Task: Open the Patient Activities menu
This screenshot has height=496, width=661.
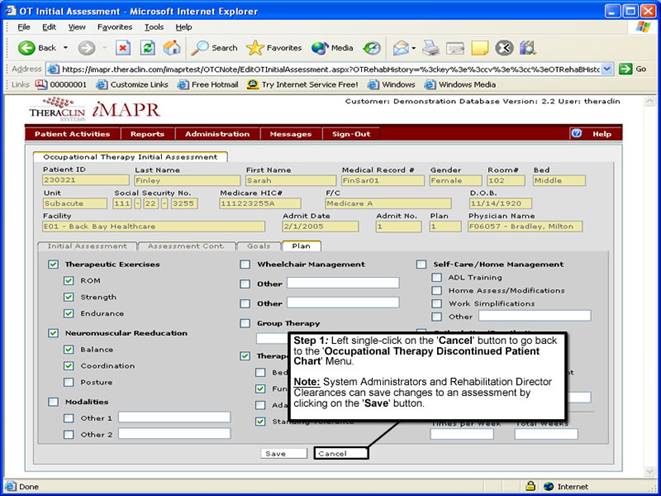Action: click(x=72, y=133)
